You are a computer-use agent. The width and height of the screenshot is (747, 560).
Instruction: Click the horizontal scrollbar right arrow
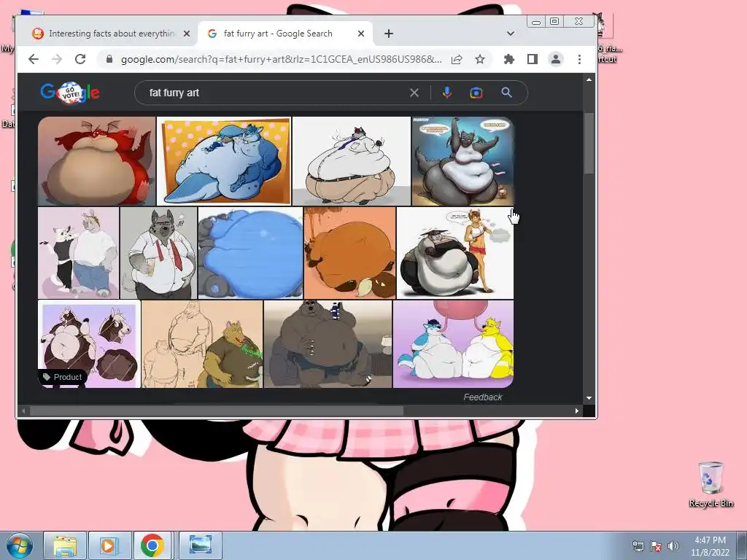[x=577, y=411]
